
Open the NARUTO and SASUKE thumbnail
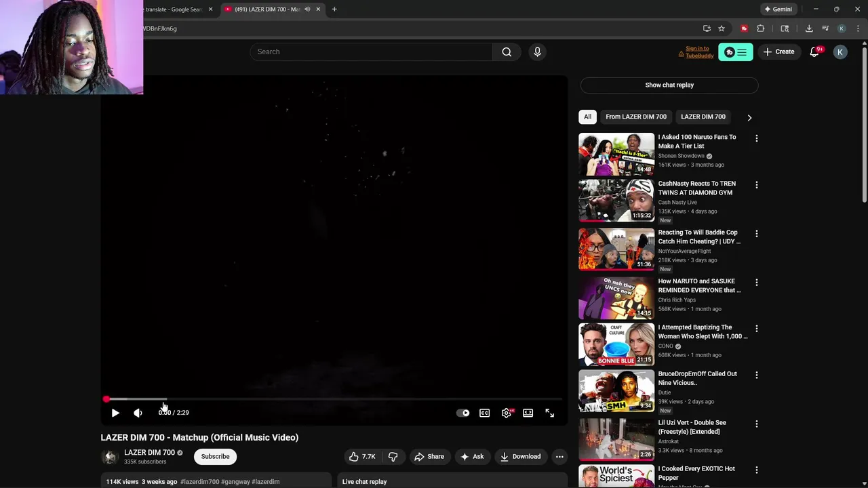(x=616, y=298)
